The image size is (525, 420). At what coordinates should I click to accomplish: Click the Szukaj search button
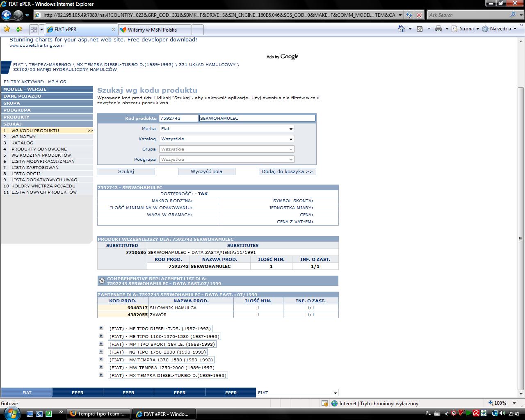126,171
